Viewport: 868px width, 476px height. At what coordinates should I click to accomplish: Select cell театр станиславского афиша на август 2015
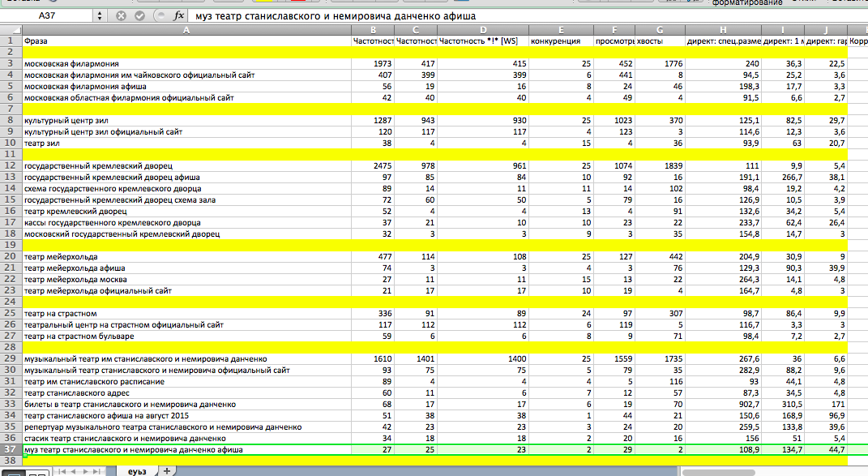pyautogui.click(x=186, y=416)
